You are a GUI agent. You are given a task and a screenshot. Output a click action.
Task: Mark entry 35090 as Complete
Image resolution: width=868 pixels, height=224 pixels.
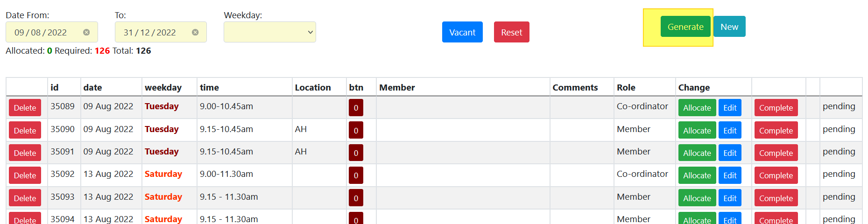click(776, 131)
